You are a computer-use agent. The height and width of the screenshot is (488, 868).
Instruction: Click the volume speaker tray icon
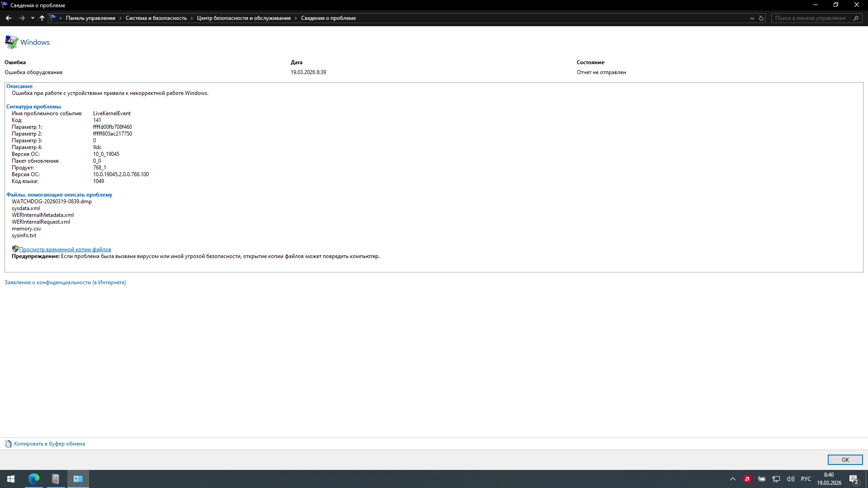coord(790,479)
